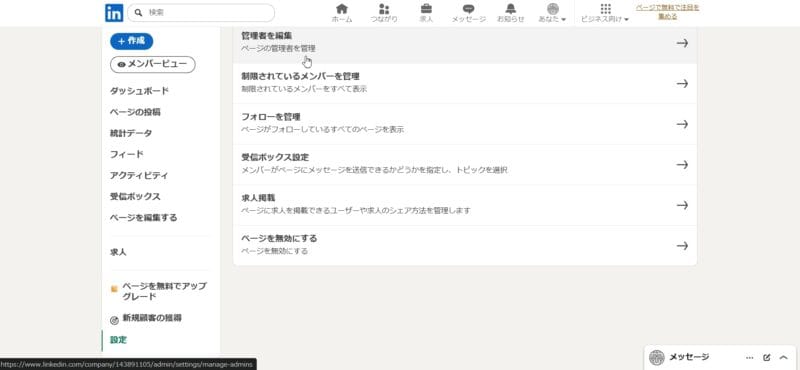Screen dimensions: 800x370
Task: Open ページを編集する in sidebar
Action: click(x=143, y=217)
